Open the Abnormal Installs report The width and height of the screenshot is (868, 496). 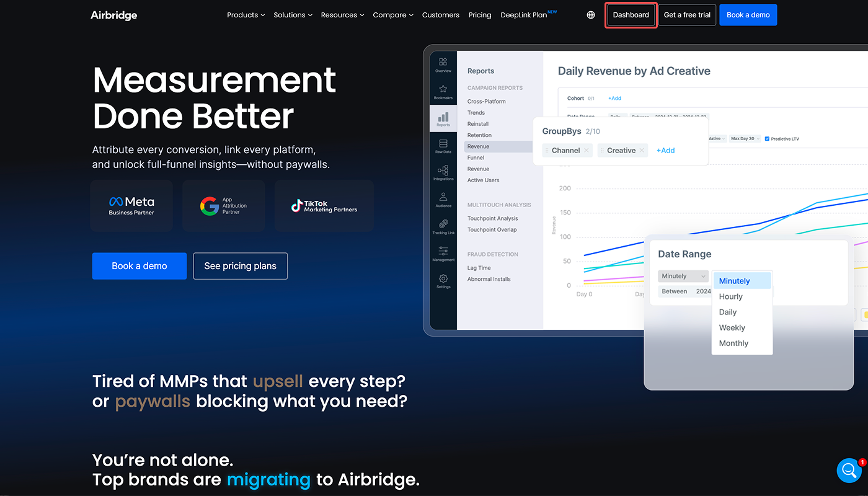[489, 279]
